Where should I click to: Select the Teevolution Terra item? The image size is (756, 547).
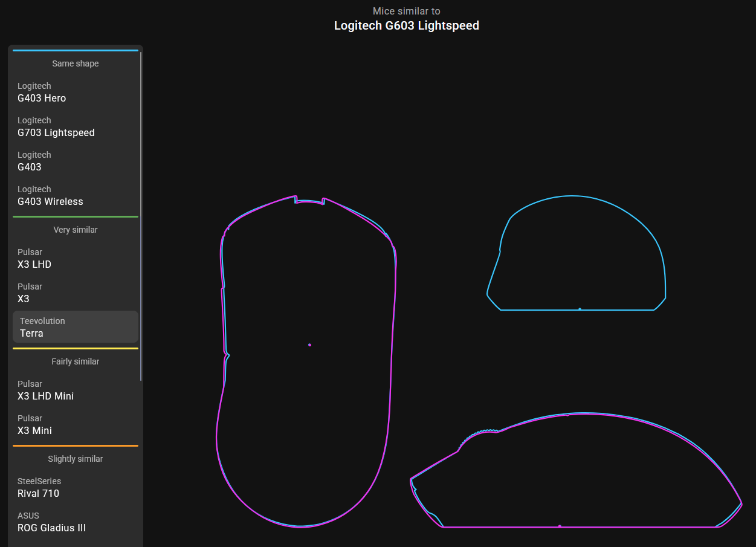76,327
